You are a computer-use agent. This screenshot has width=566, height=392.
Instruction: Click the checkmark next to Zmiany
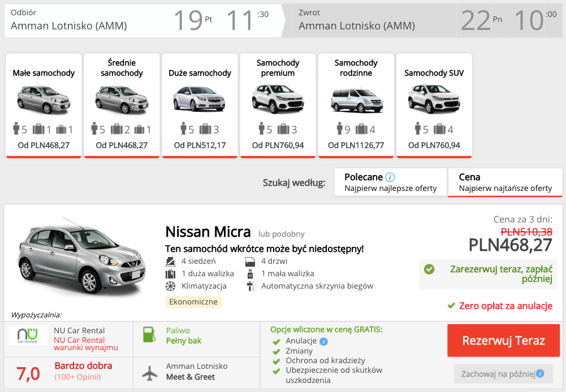coord(276,351)
